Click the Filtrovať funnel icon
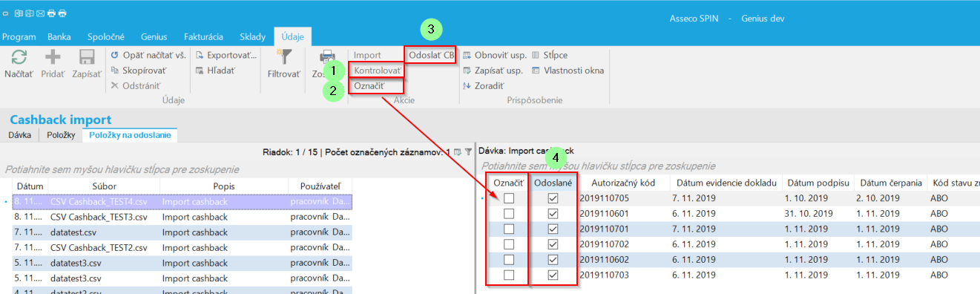 click(x=283, y=57)
